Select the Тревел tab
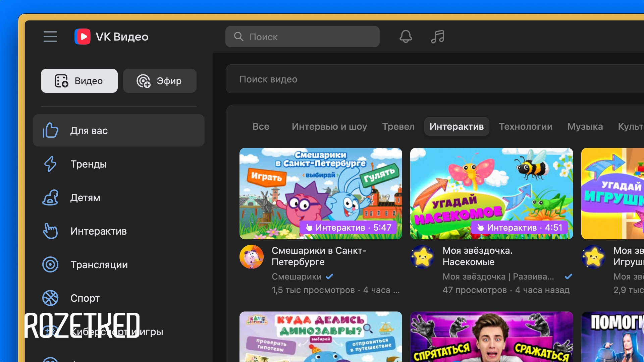Image resolution: width=644 pixels, height=362 pixels. (398, 126)
